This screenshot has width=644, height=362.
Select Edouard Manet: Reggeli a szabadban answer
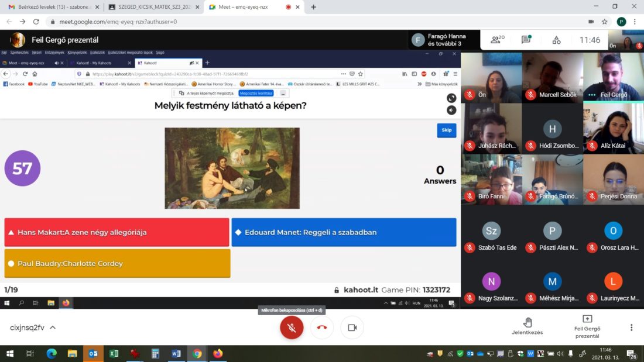(x=344, y=232)
